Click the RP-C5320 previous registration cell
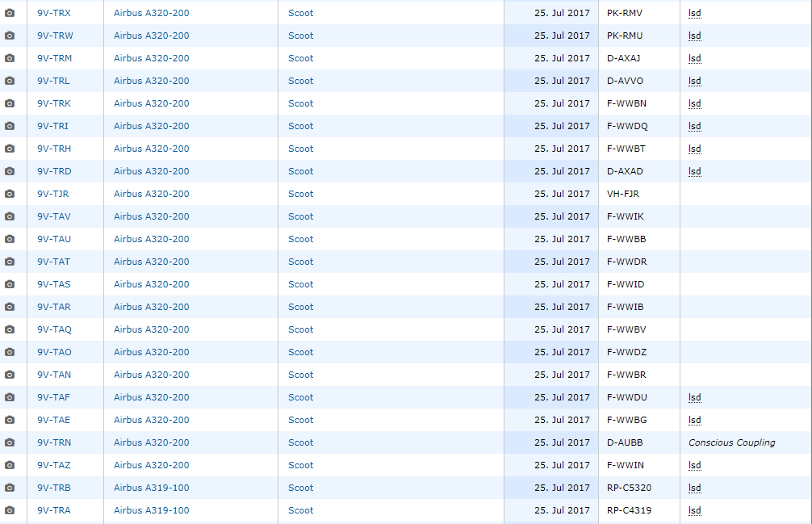The height and width of the screenshot is (524, 812). [x=629, y=488]
